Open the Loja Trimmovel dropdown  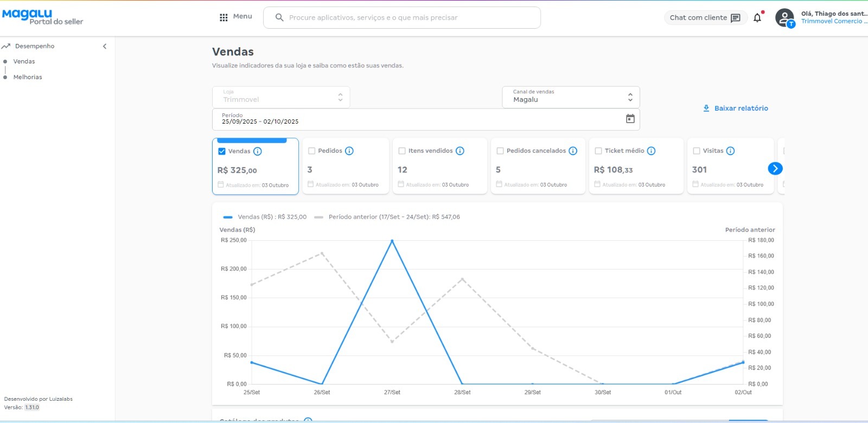[281, 97]
